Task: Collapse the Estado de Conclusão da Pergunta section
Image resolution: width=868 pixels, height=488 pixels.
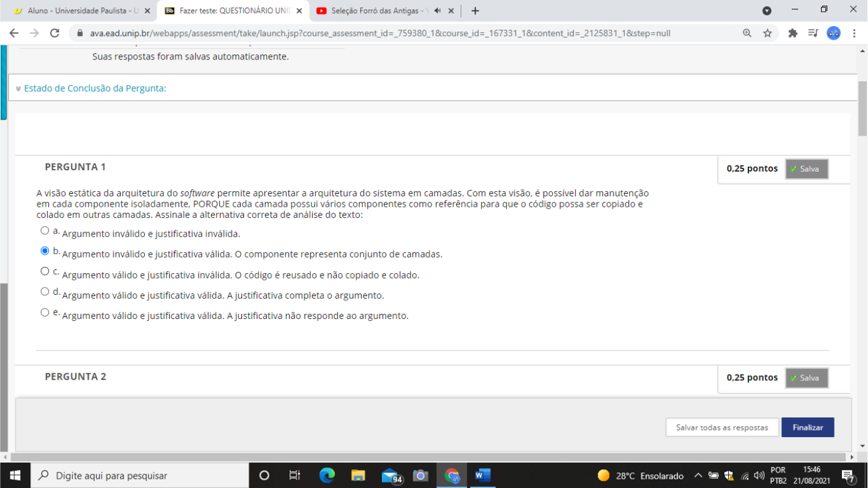Action: 18,88
